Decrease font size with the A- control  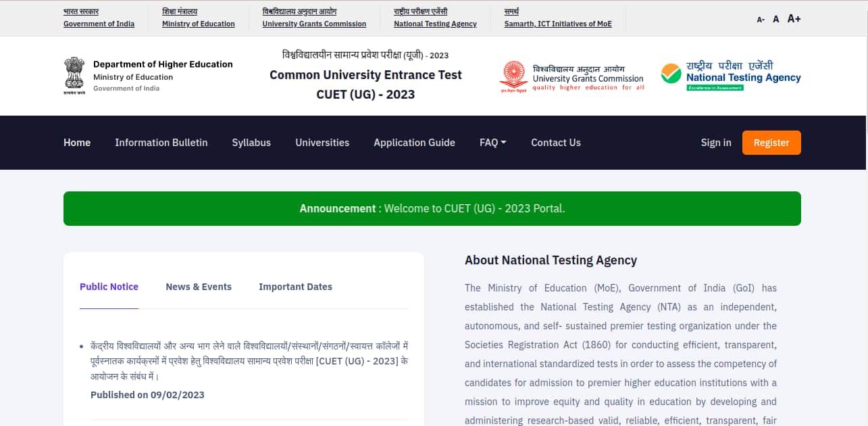759,19
